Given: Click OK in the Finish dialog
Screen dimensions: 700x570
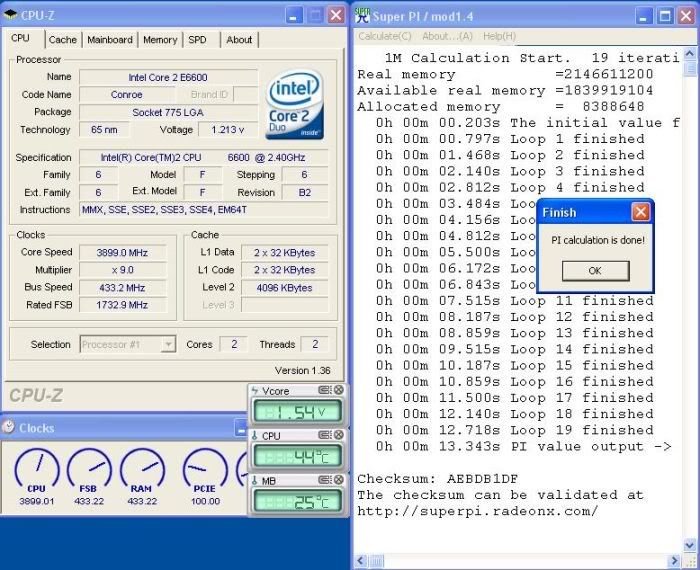Looking at the screenshot, I should click(x=596, y=271).
